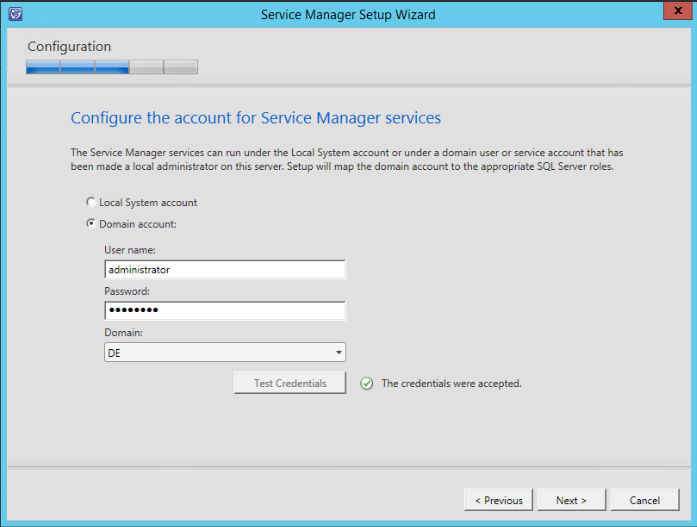Screen dimensions: 697x527
Task: Click the green checkmark credentials status icon
Action: (x=367, y=383)
